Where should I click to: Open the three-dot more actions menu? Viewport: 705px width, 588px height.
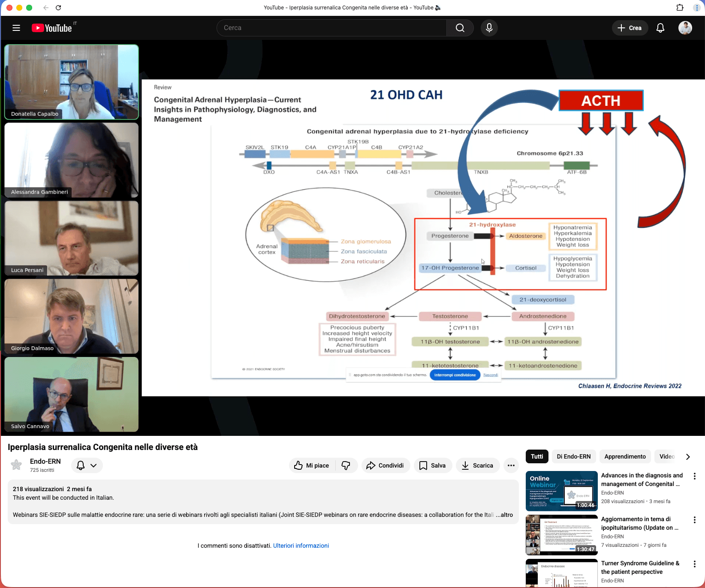pos(511,465)
